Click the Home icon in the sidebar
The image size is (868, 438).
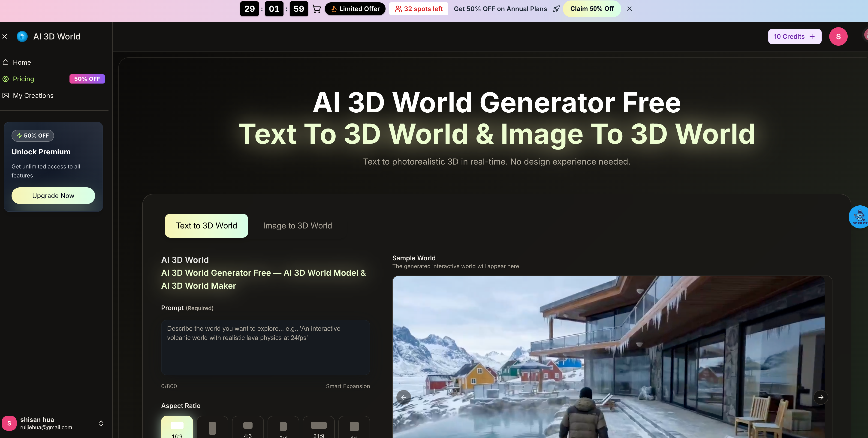[5, 62]
